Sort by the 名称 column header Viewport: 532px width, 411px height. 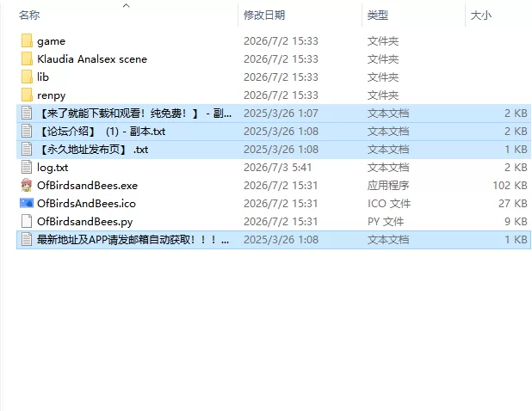point(29,15)
